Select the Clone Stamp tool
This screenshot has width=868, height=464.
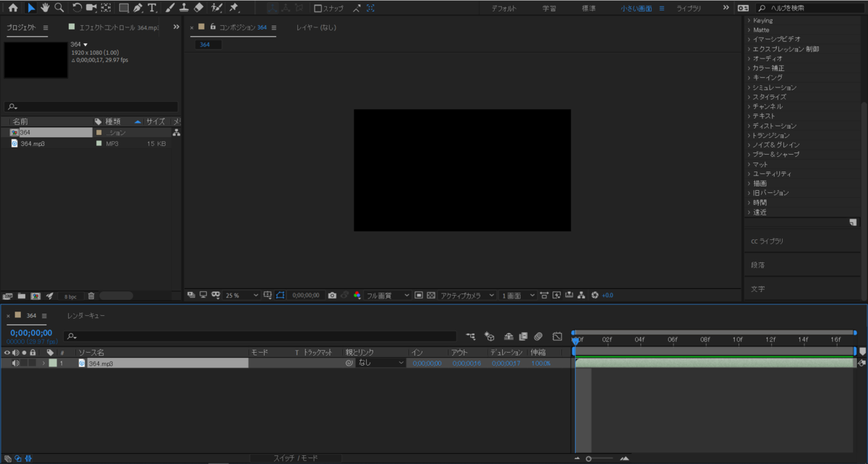[184, 8]
